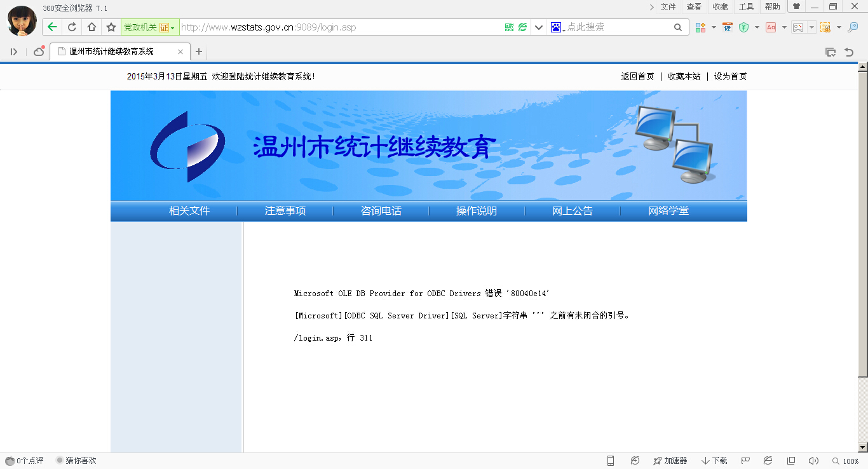Click the IE-mode icon in status bar
The width and height of the screenshot is (868, 469).
[768, 461]
